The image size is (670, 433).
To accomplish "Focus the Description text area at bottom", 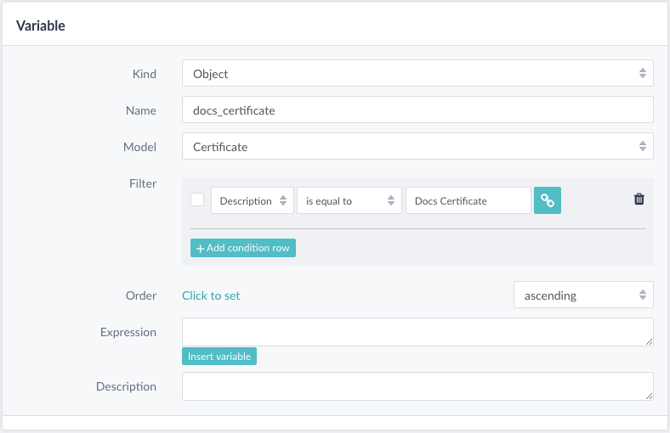I will pos(417,386).
